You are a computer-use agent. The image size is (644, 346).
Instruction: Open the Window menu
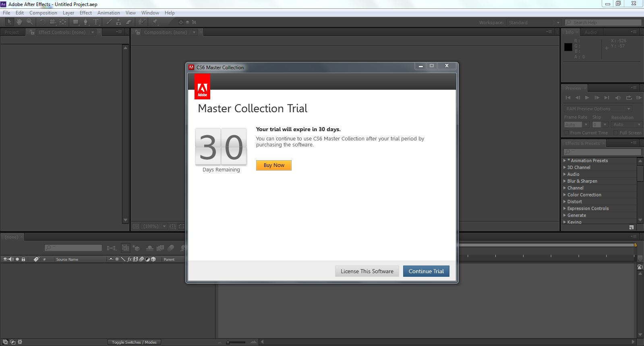(150, 13)
